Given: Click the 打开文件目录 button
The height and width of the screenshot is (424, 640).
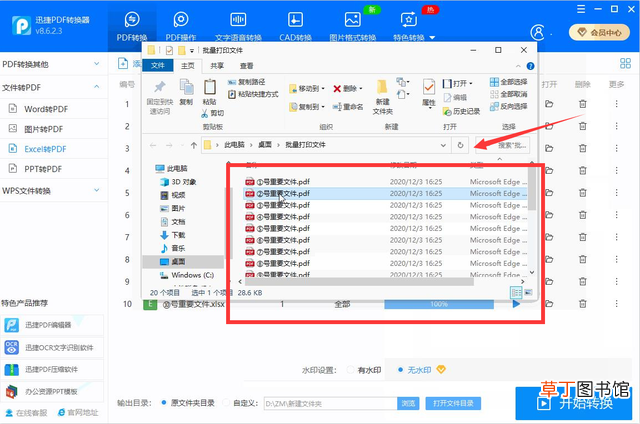Looking at the screenshot, I should pyautogui.click(x=453, y=404).
